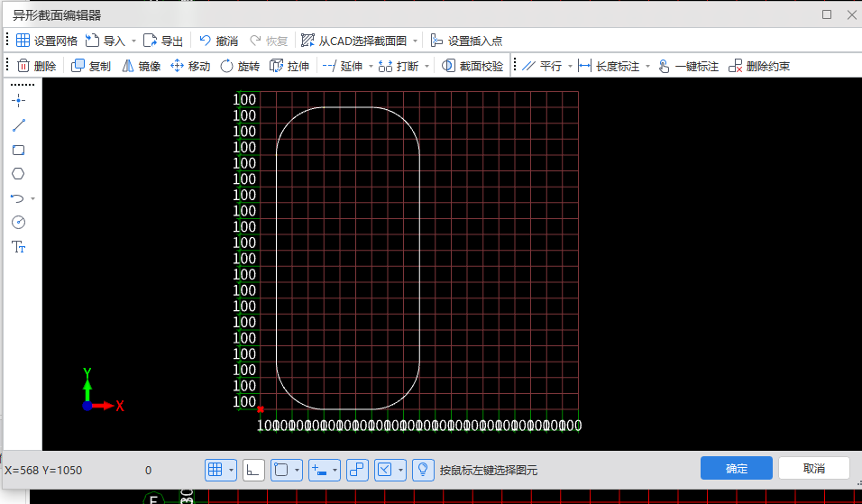Viewport: 862px width, 504px height.
Task: Close the 异形截面编辑器 window
Action: [851, 14]
